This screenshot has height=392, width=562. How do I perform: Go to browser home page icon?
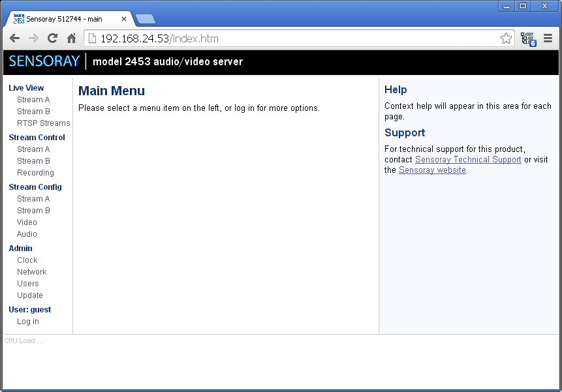pos(71,38)
